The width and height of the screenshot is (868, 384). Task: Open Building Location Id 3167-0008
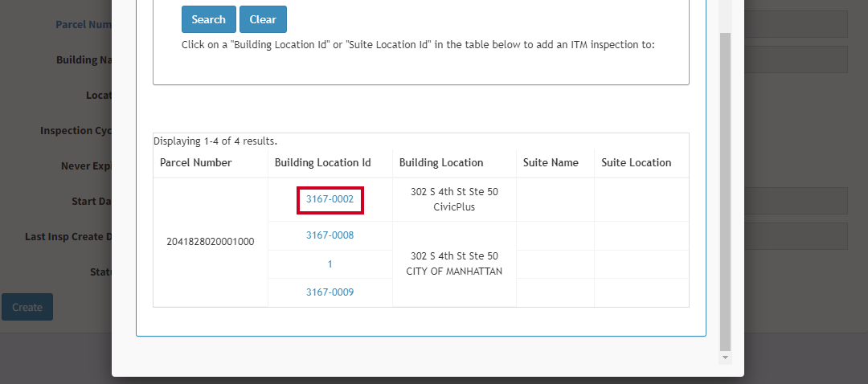(x=330, y=235)
